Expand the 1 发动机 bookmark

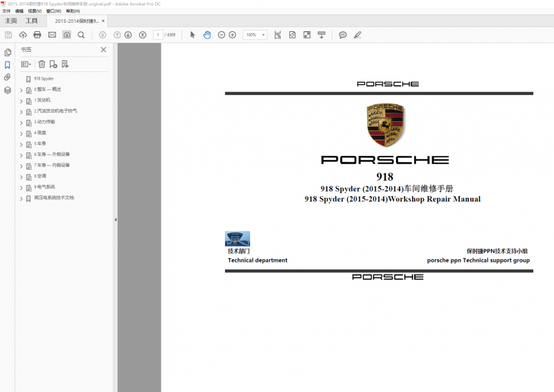[x=21, y=101]
